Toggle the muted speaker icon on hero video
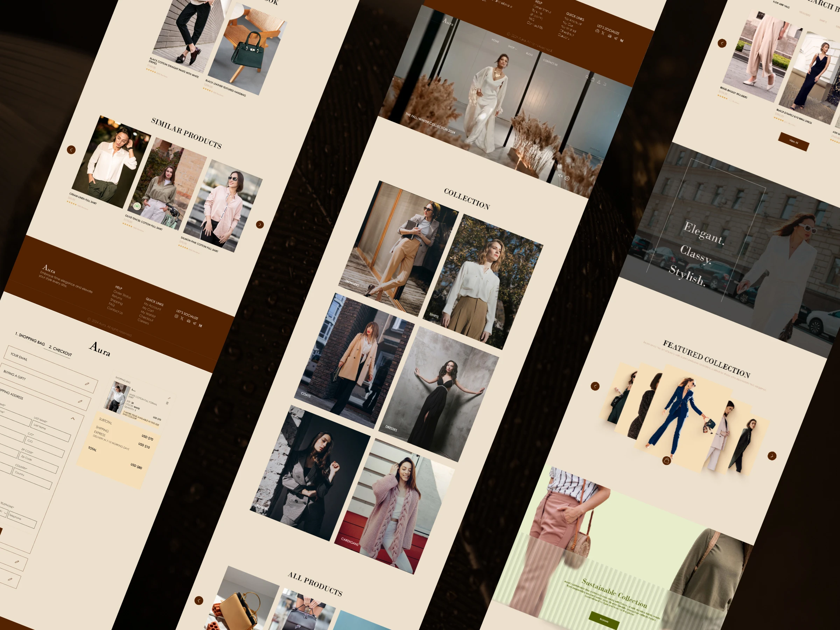Viewport: 840px width, 630px height. tap(560, 176)
